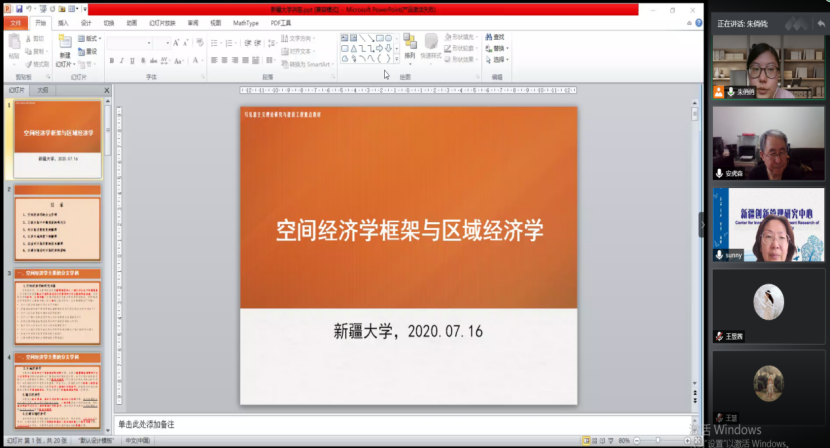Click the Increase Indent icon

pyautogui.click(x=258, y=43)
